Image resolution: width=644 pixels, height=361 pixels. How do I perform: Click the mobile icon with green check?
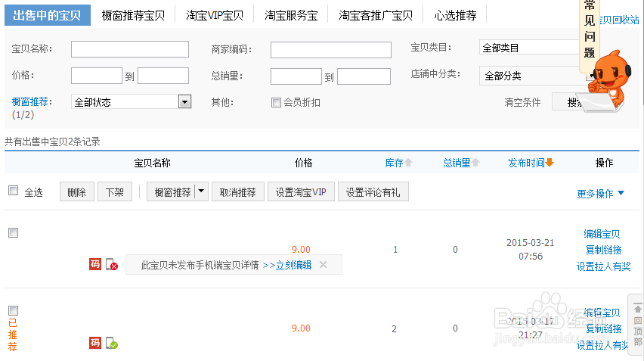point(112,343)
